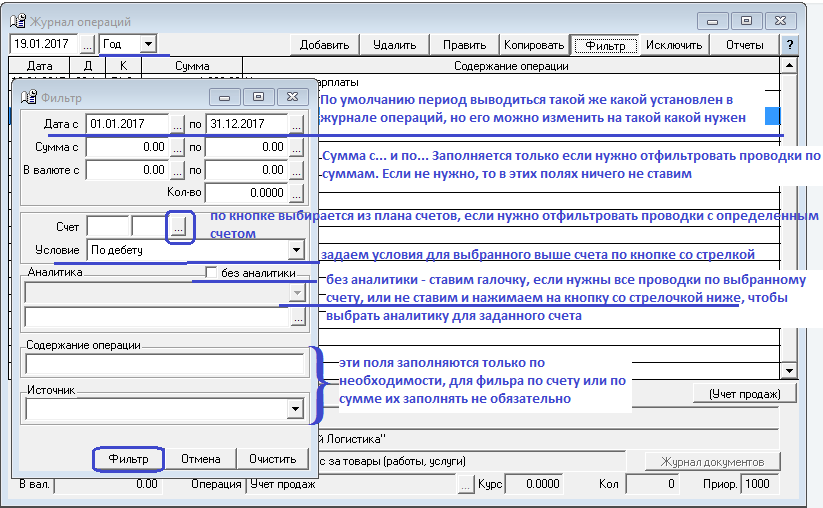823x508 pixels.
Task: Click the 19.01.2017 date field in journal
Action: [x=43, y=44]
